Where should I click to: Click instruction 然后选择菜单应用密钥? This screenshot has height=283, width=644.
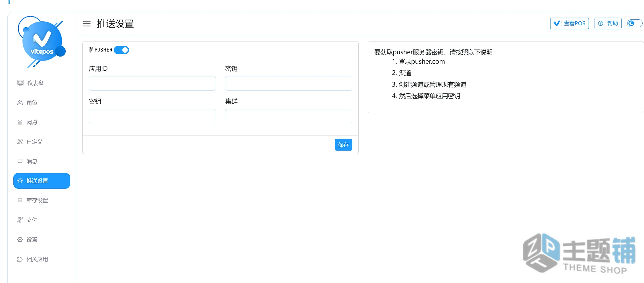[x=429, y=96]
